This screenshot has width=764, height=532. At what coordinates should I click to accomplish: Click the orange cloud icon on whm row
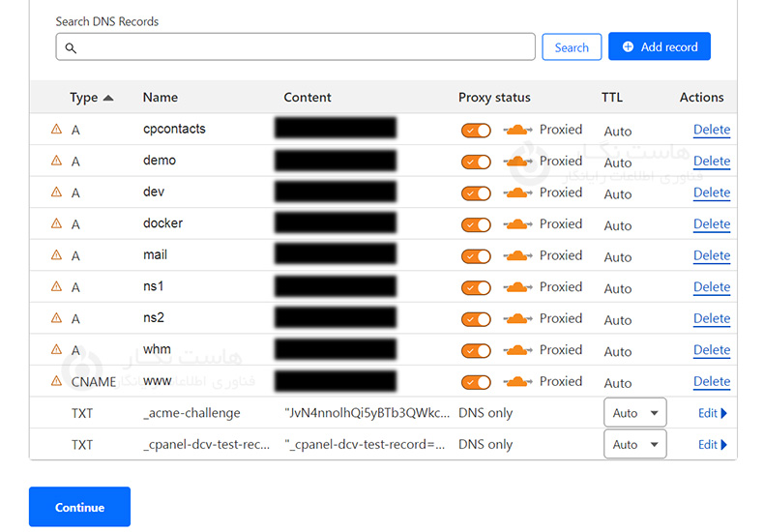[517, 350]
